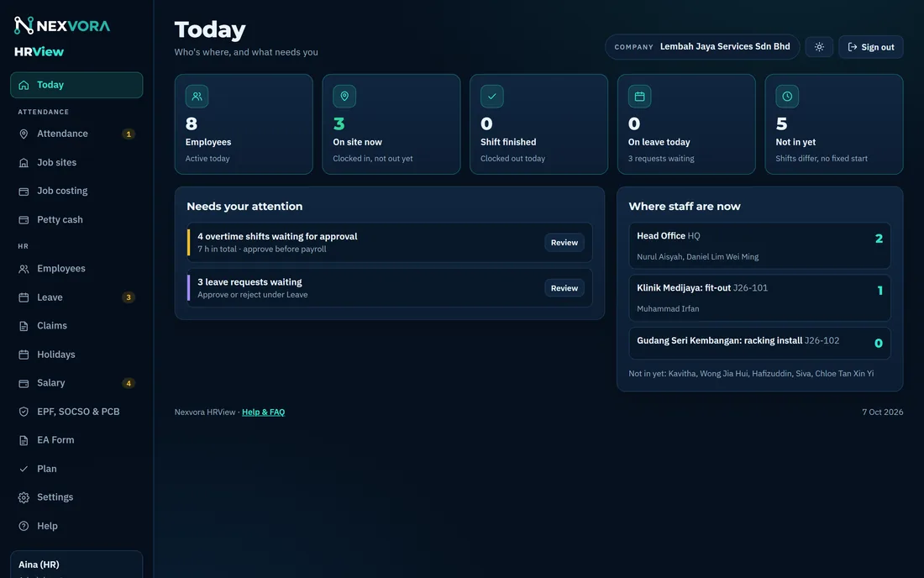Viewport: 924px width, 578px height.
Task: Click the "4 overtime shifts waiting for approval" text
Action: pyautogui.click(x=277, y=236)
